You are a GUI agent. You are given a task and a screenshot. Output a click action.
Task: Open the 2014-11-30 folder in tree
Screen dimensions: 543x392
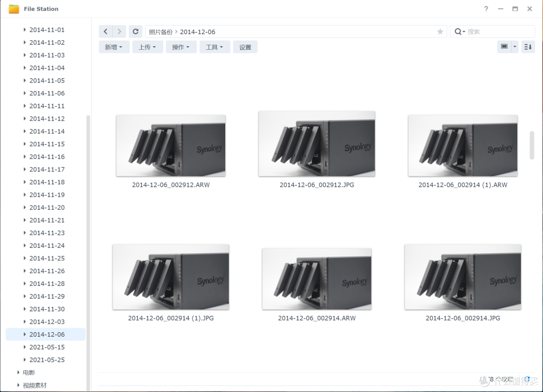pyautogui.click(x=47, y=309)
